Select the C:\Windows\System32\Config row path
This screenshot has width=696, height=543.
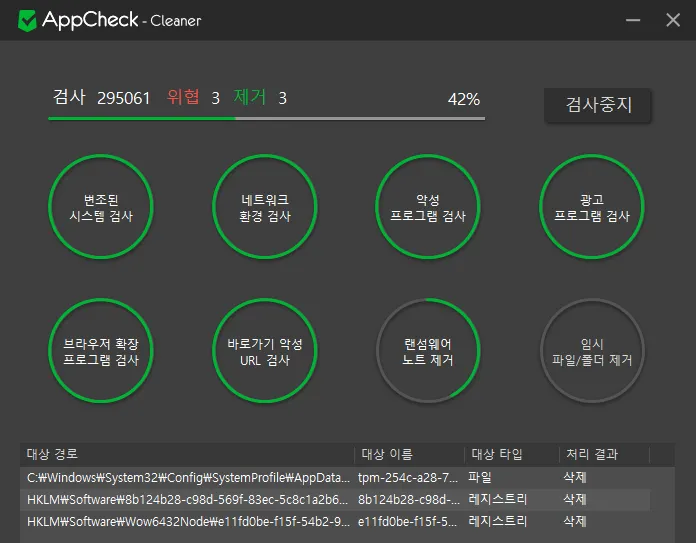pyautogui.click(x=188, y=477)
